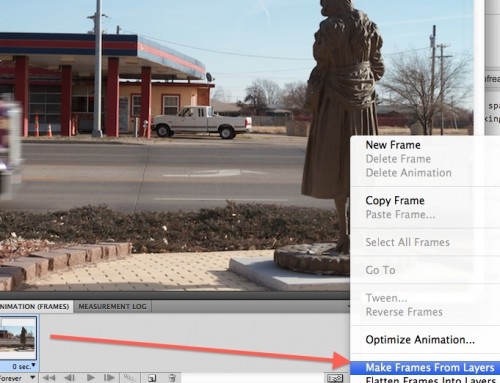Select the first frame button
The image size is (500, 383).
[x=49, y=378]
